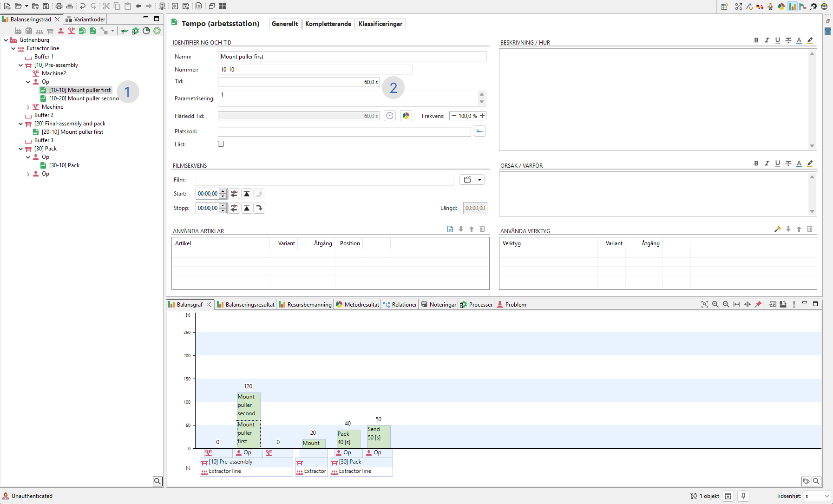Increase Frekvens with the plus button

pos(482,116)
